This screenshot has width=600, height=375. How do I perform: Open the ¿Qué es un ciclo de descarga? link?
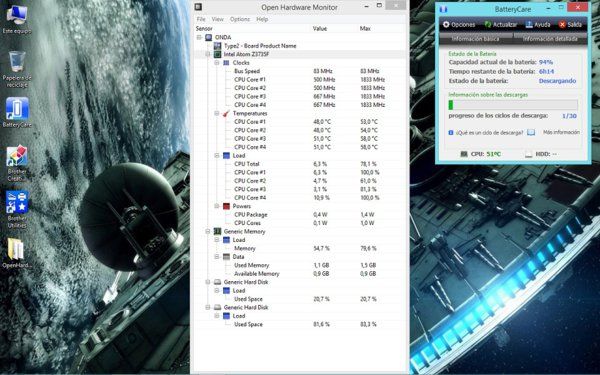tap(489, 133)
